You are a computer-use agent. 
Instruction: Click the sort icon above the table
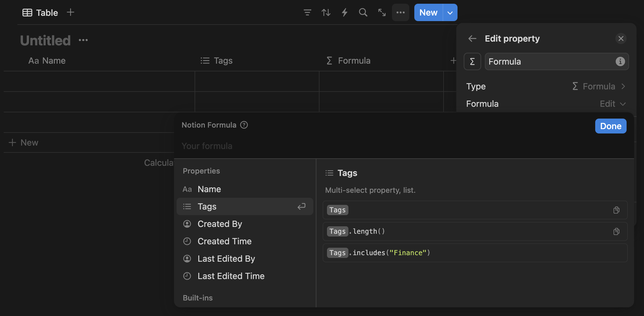(326, 12)
